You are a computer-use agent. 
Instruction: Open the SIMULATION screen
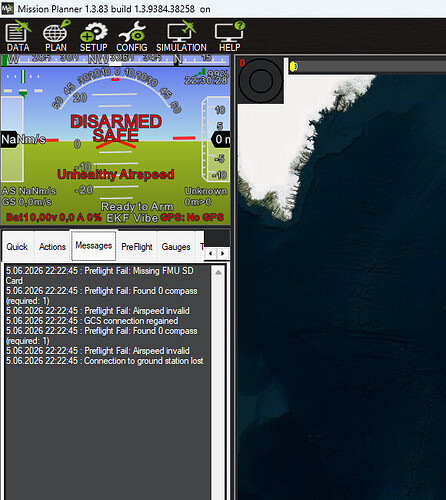[181, 36]
